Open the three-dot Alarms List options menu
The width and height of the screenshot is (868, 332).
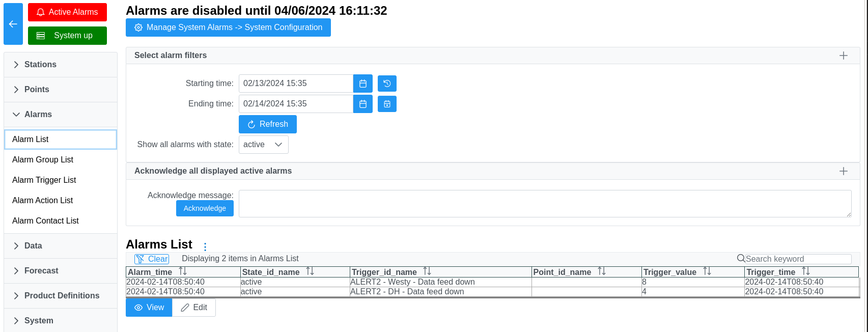[205, 246]
